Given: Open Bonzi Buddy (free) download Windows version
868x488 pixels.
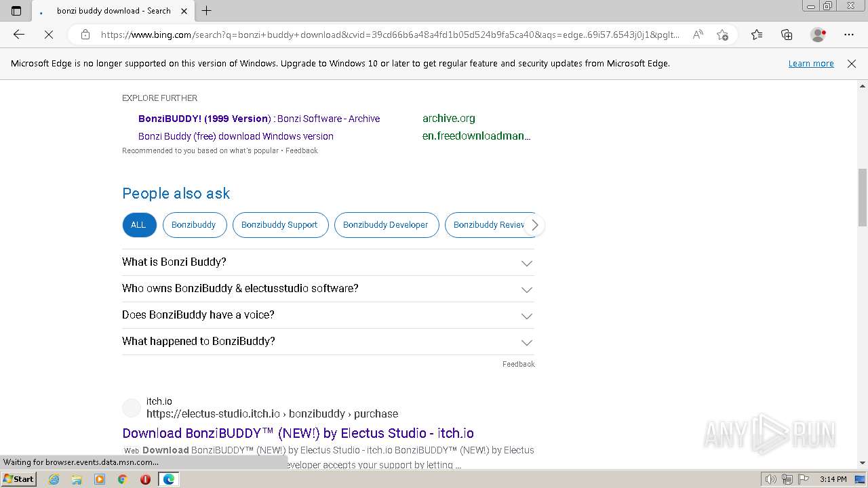Looking at the screenshot, I should (236, 136).
